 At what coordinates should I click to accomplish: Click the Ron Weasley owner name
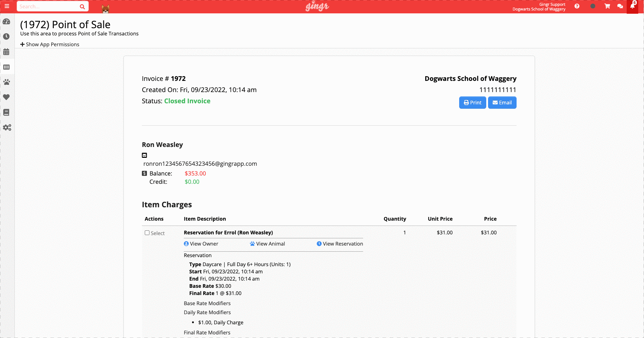162,144
